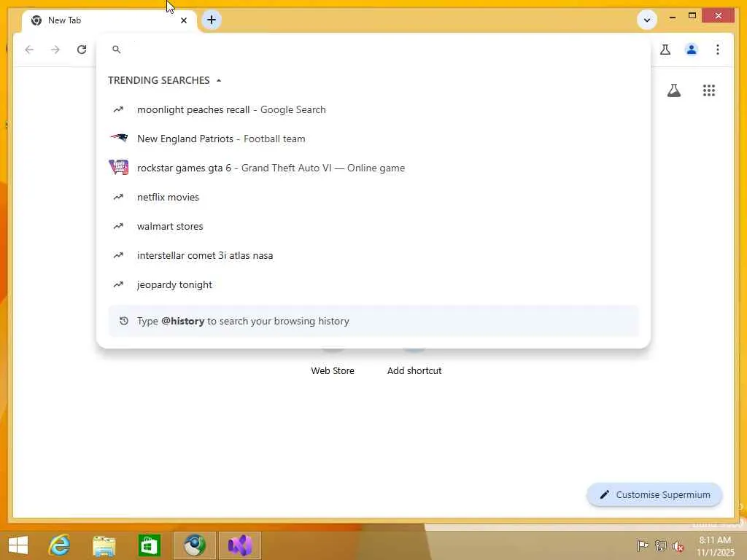This screenshot has width=747, height=560.
Task: Select the New England Patriots suggestion
Action: (x=373, y=139)
